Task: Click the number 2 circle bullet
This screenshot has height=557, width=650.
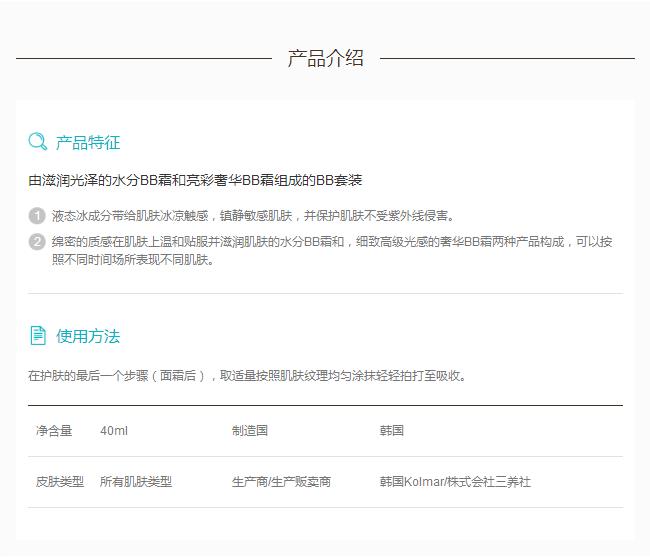Action: [x=37, y=241]
